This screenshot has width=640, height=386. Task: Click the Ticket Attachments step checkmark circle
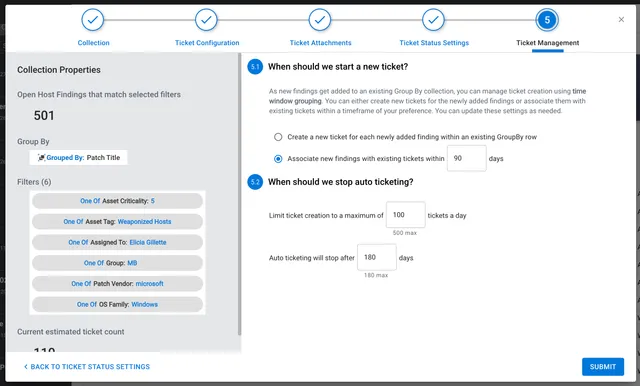[320, 20]
